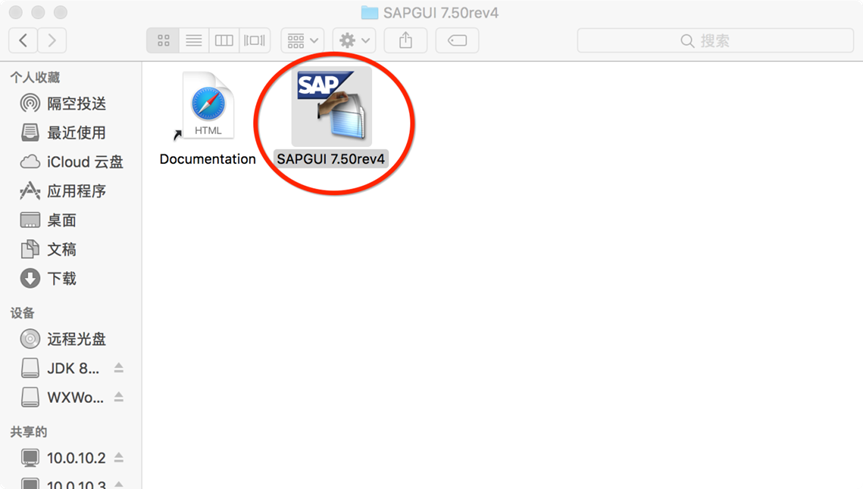The image size is (863, 489).
Task: Go back with the back arrow button
Action: 23,40
